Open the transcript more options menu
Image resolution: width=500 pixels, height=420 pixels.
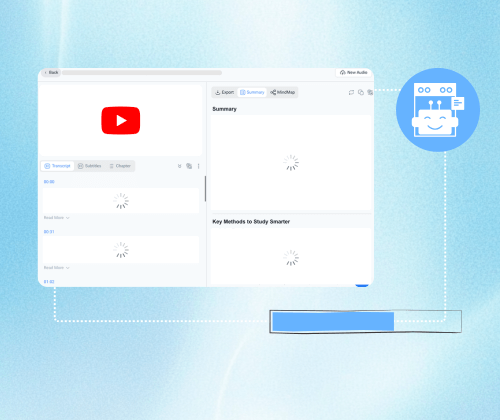tap(198, 166)
